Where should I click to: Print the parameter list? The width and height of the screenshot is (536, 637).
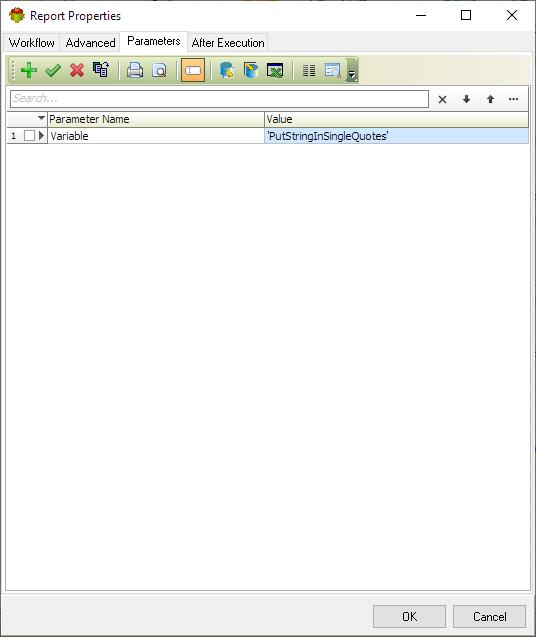(x=135, y=70)
